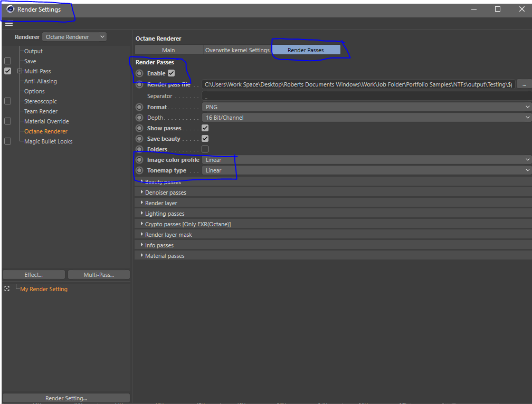This screenshot has height=404, width=532.
Task: Click the Multi-Pass... button
Action: click(x=99, y=275)
